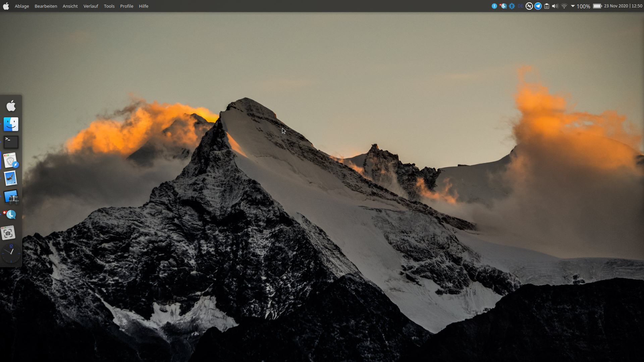
Task: Launch the Screenshot tool from dock
Action: pos(8,233)
